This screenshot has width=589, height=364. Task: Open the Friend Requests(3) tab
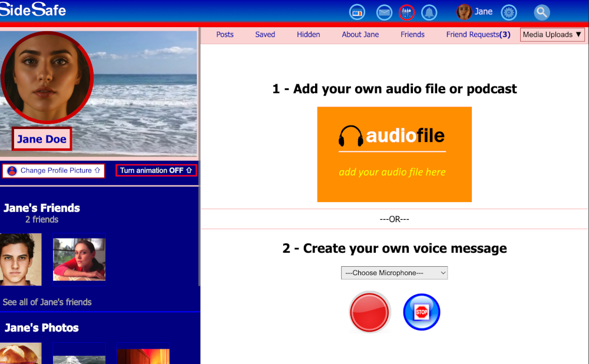point(478,34)
